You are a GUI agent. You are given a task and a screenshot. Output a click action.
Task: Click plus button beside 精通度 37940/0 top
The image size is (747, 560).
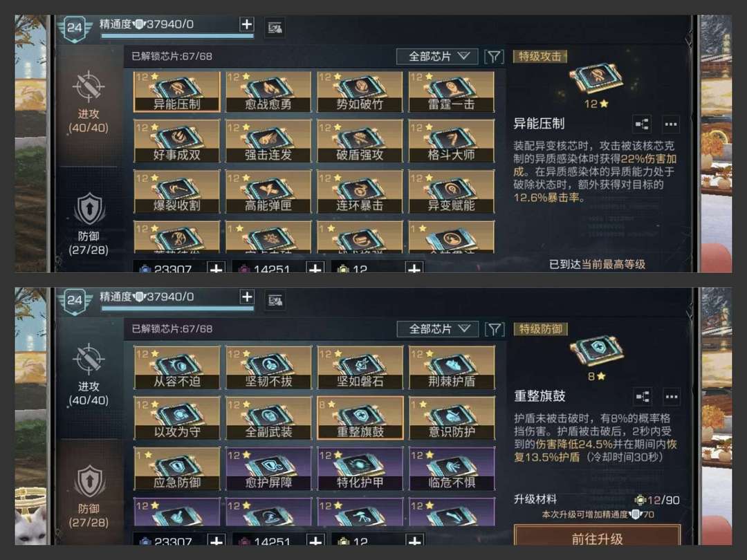point(247,24)
